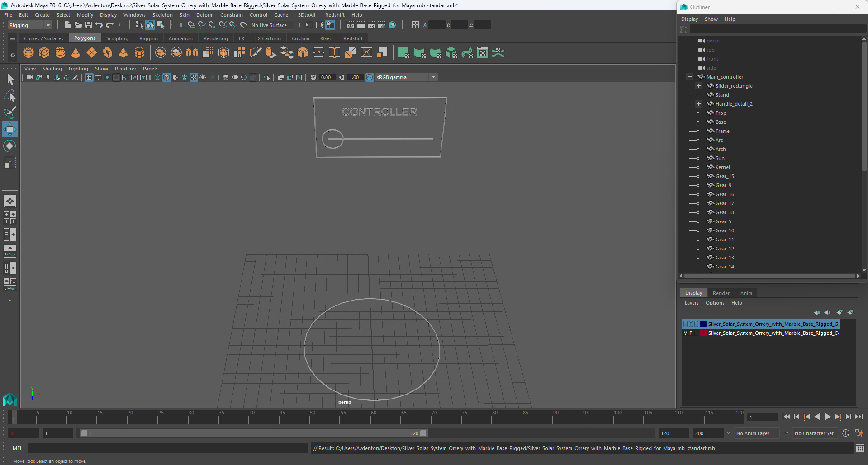
Task: Activate the Rotate tool in the toolbox
Action: click(x=10, y=146)
